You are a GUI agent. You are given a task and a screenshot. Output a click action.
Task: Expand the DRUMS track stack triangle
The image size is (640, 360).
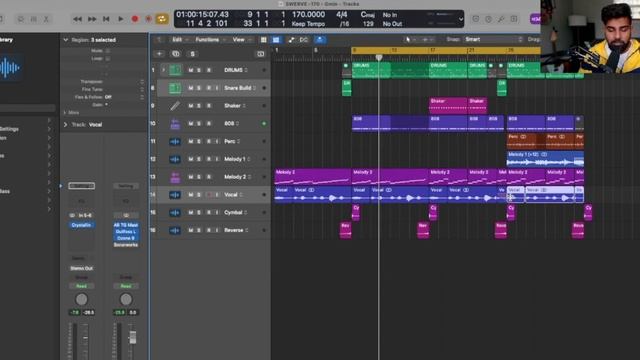click(x=164, y=70)
